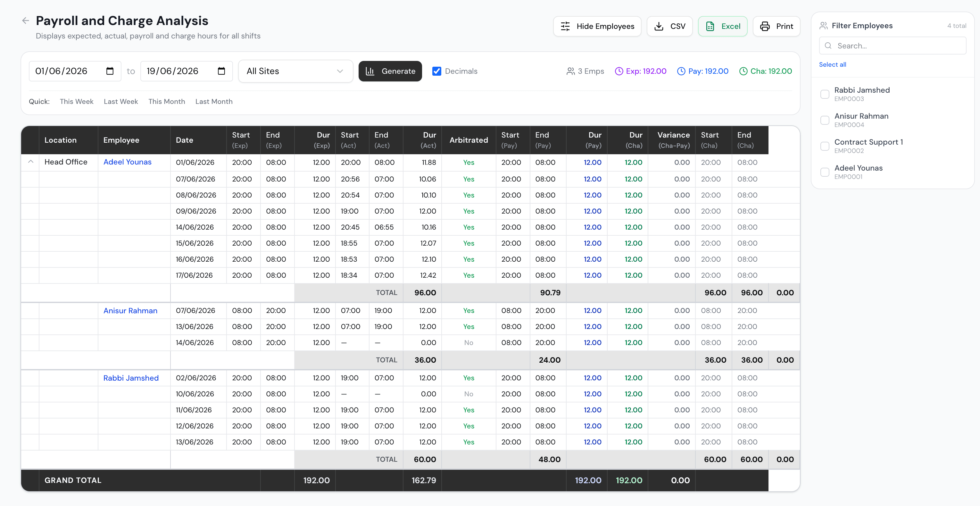Click the spreadsheet icon on the Excel button
980x506 pixels.
click(x=710, y=26)
